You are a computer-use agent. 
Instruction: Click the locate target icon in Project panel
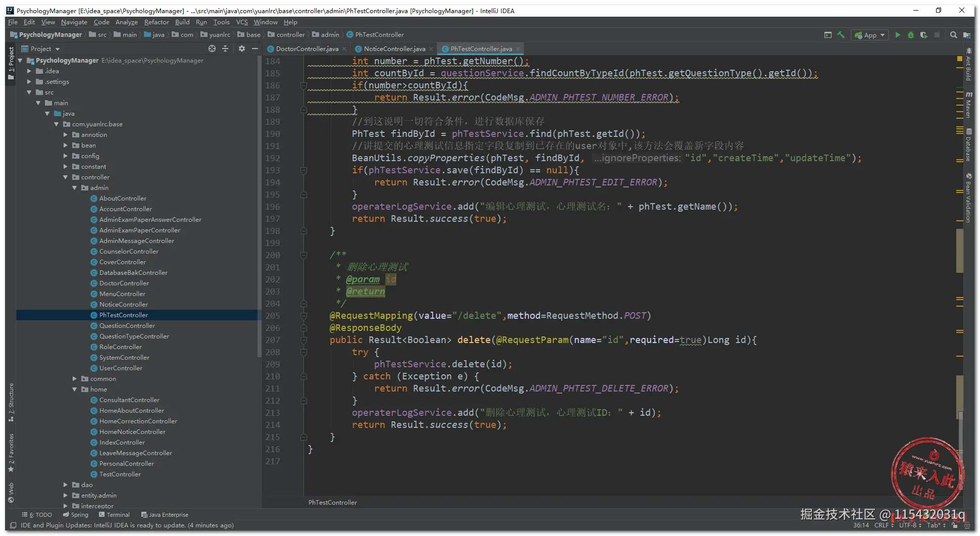(212, 48)
